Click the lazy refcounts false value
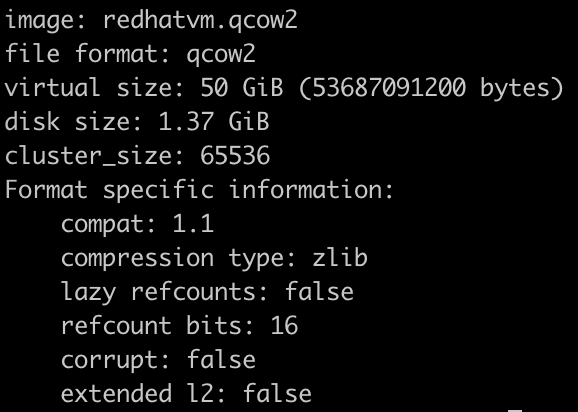The width and height of the screenshot is (578, 412). tap(319, 291)
